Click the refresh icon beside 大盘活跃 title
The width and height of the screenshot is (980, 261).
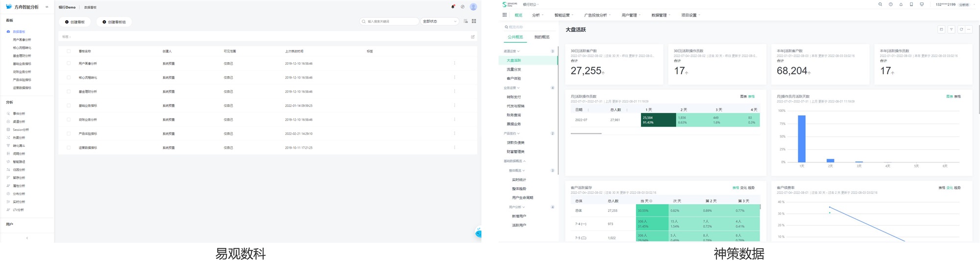[x=961, y=29]
